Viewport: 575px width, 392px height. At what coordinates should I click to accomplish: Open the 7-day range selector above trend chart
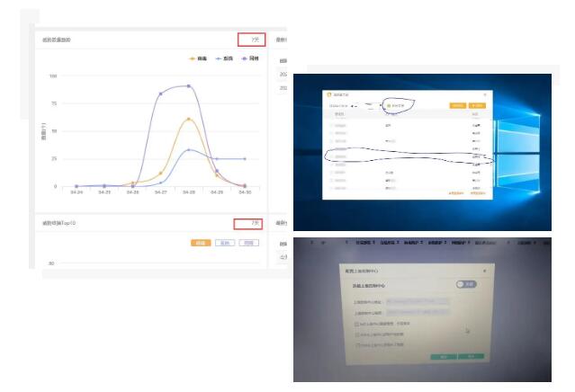click(x=251, y=40)
